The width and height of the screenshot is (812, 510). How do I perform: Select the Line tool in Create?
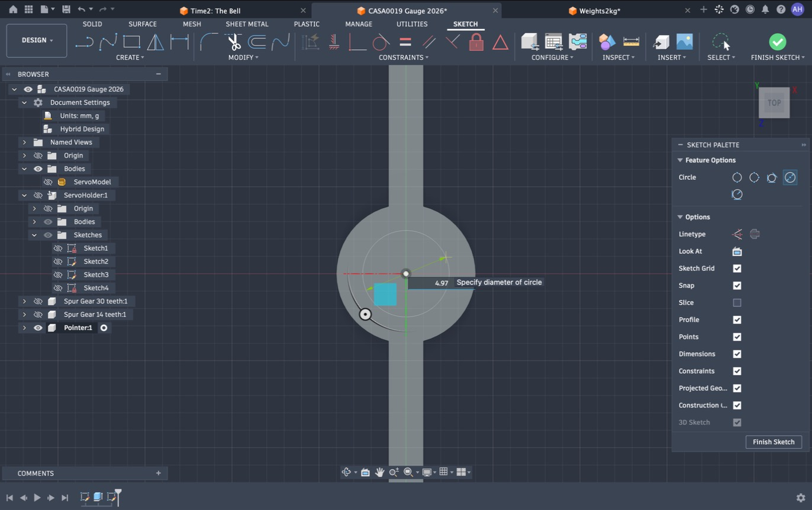(x=85, y=41)
